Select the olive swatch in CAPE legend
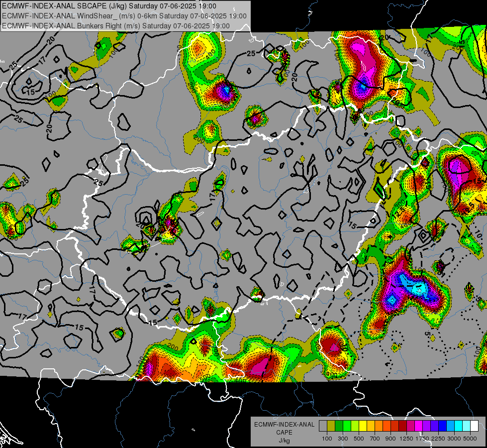This screenshot has height=448, width=487. click(x=331, y=426)
